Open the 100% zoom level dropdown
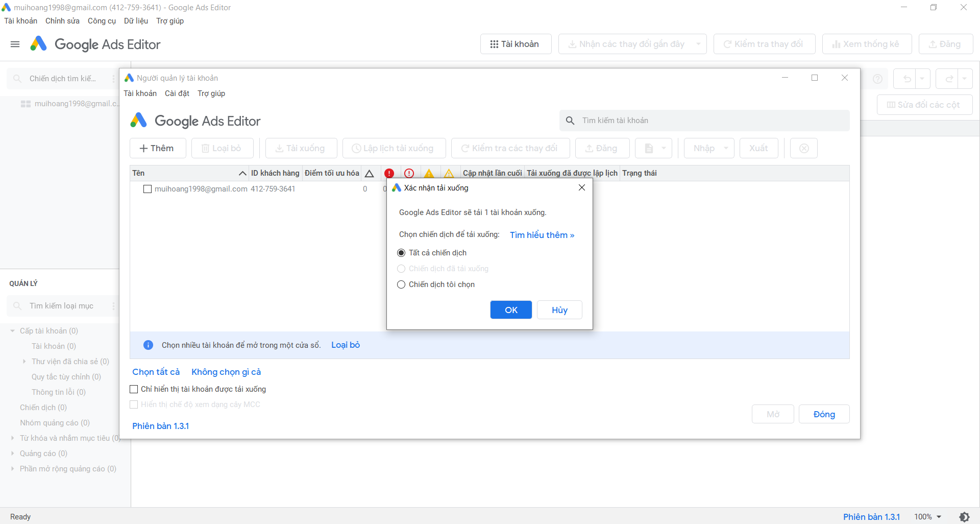Viewport: 980px width, 524px height. pos(928,517)
